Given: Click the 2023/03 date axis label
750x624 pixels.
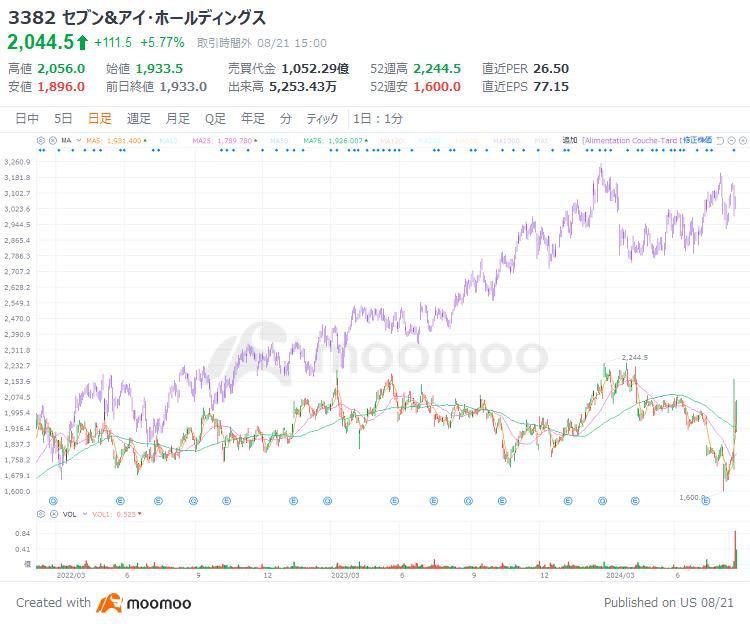Looking at the screenshot, I should pyautogui.click(x=345, y=575).
